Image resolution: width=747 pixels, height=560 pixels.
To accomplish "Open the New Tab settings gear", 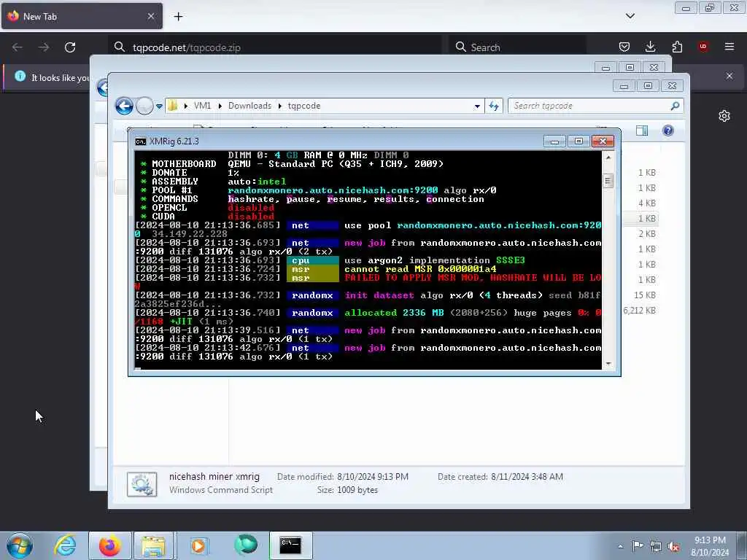I will point(724,116).
